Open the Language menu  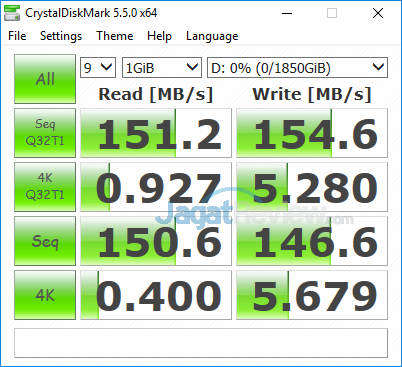click(x=212, y=36)
